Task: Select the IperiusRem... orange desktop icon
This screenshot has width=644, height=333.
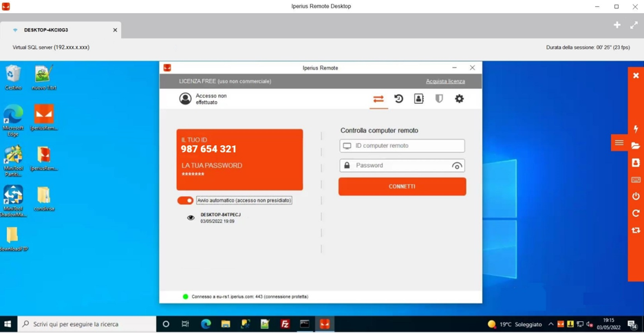Action: tap(44, 118)
